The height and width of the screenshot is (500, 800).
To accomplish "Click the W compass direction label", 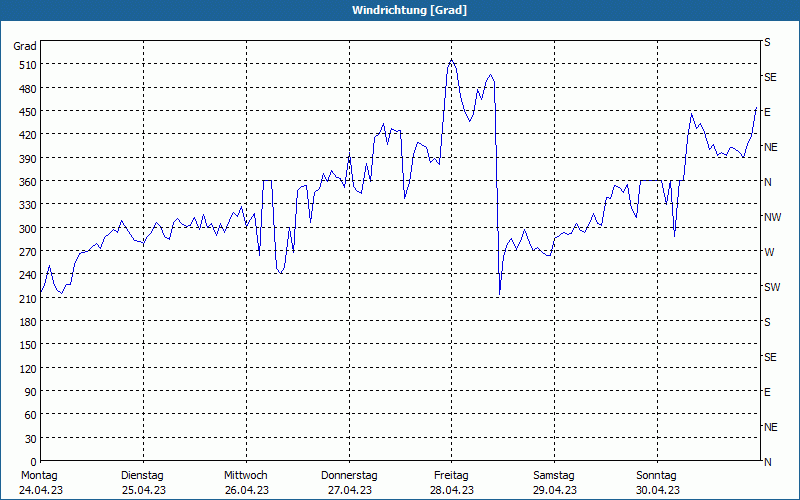I will pos(769,252).
